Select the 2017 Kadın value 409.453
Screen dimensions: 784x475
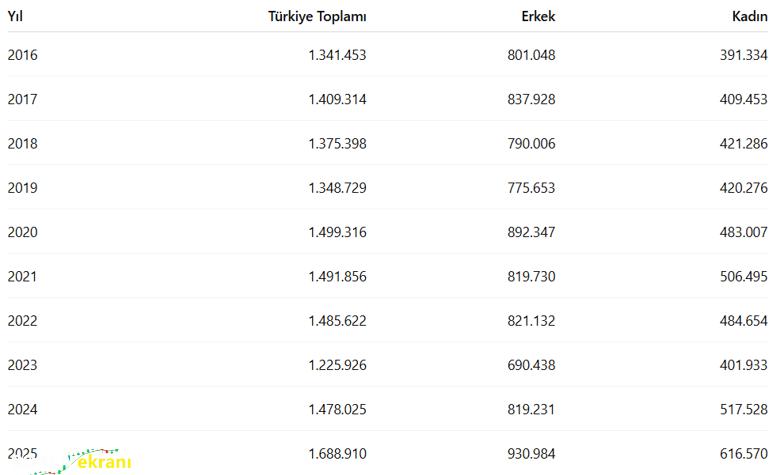click(743, 99)
